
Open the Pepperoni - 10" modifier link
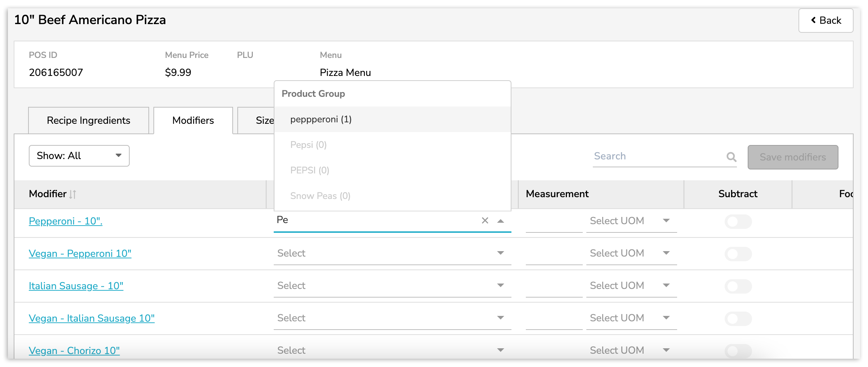point(66,221)
